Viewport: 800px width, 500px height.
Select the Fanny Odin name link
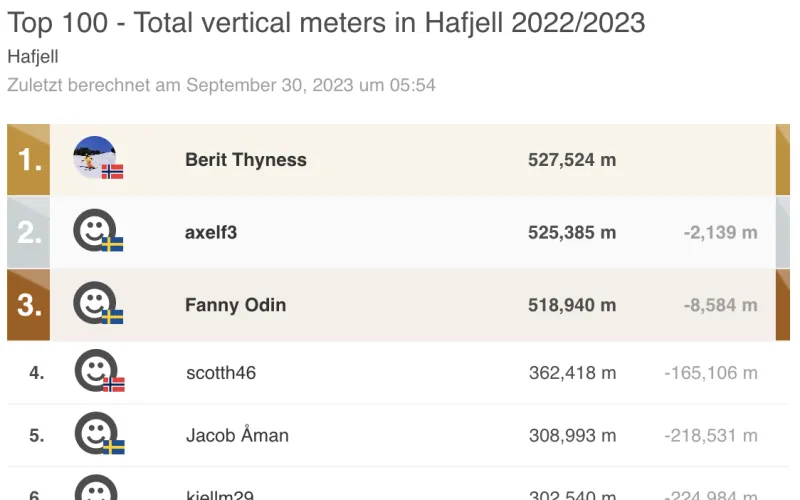pyautogui.click(x=235, y=305)
